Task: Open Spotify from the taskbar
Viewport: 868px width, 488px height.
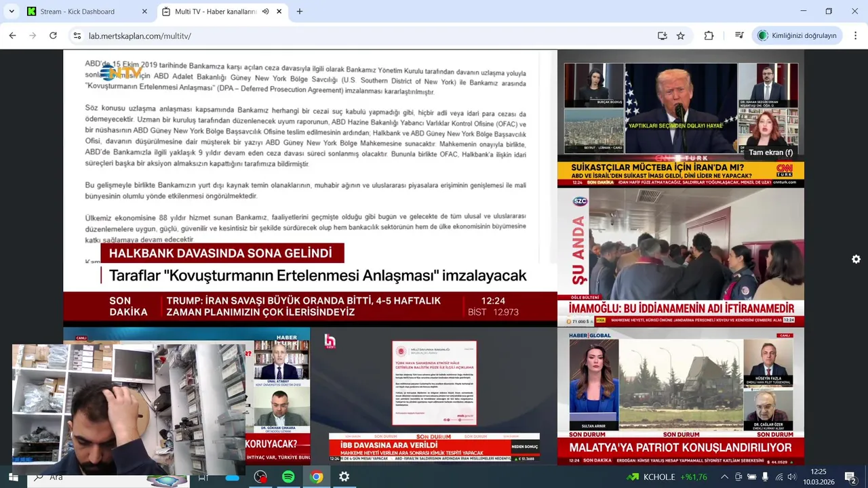Action: (x=288, y=477)
